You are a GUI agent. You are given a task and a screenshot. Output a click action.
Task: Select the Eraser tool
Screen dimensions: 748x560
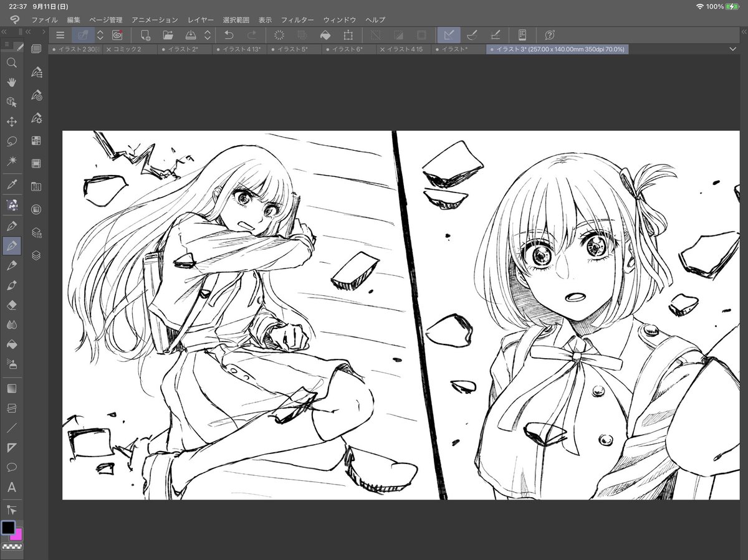(11, 305)
